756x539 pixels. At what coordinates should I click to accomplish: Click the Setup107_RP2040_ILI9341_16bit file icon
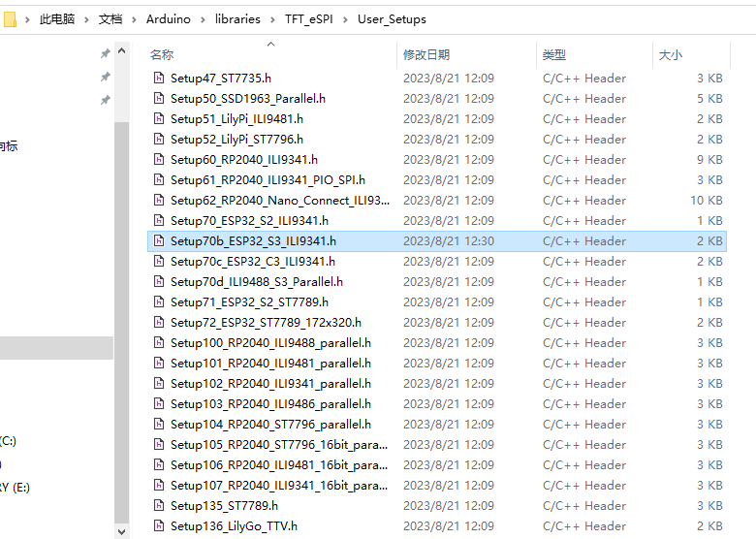coord(159,485)
